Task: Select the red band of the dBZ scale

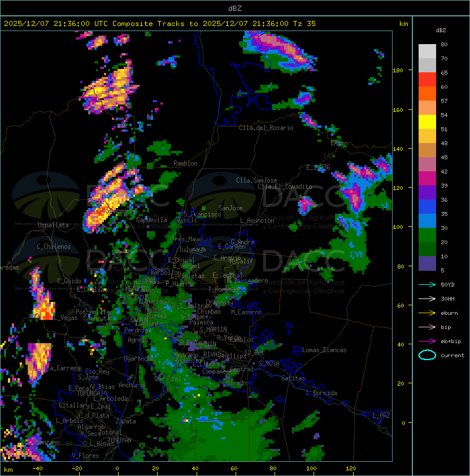Action: click(x=427, y=80)
